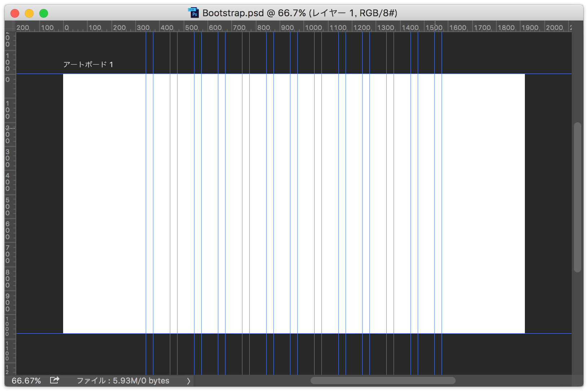This screenshot has width=588, height=391.
Task: Click the 1000 mark on horizontal ruler
Action: [x=313, y=28]
